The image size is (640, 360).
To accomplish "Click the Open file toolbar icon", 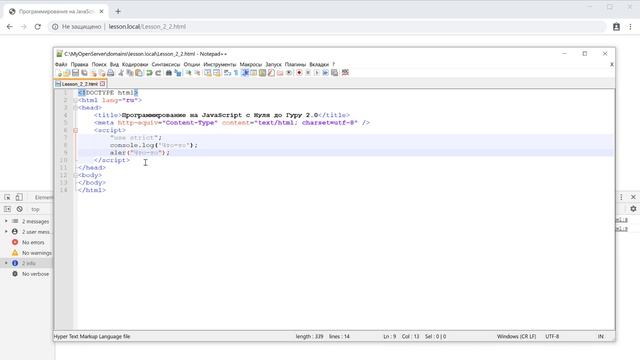I will (67, 73).
